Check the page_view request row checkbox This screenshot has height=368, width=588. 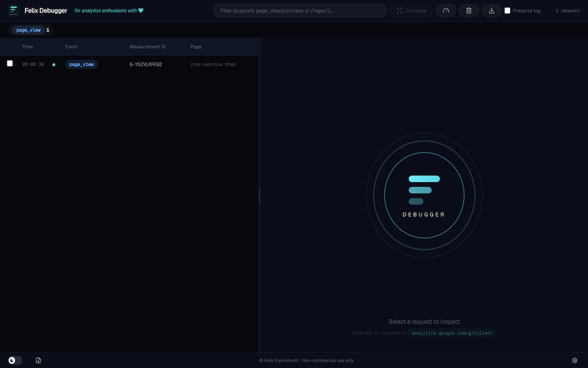10,63
